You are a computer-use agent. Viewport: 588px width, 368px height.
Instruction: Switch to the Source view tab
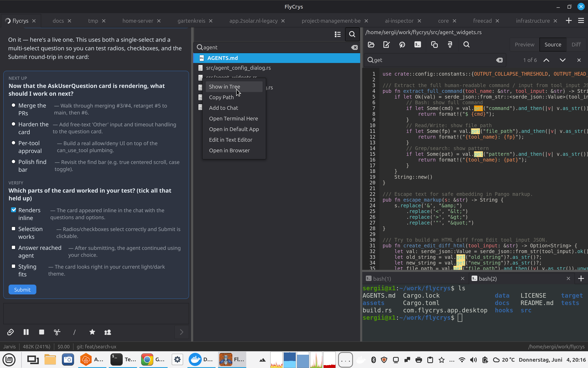click(x=553, y=45)
